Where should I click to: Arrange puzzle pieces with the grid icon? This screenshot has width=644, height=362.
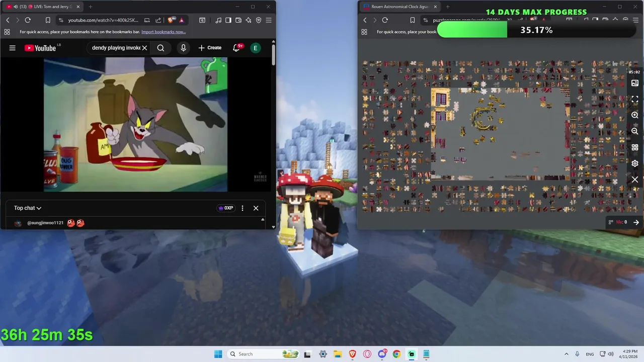click(635, 147)
